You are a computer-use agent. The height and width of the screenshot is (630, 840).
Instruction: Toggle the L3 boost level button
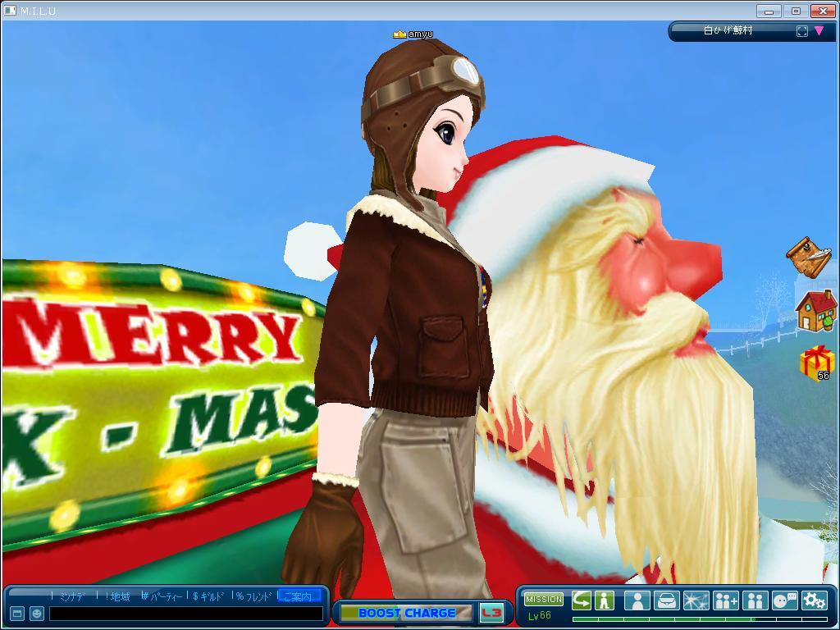tap(491, 613)
